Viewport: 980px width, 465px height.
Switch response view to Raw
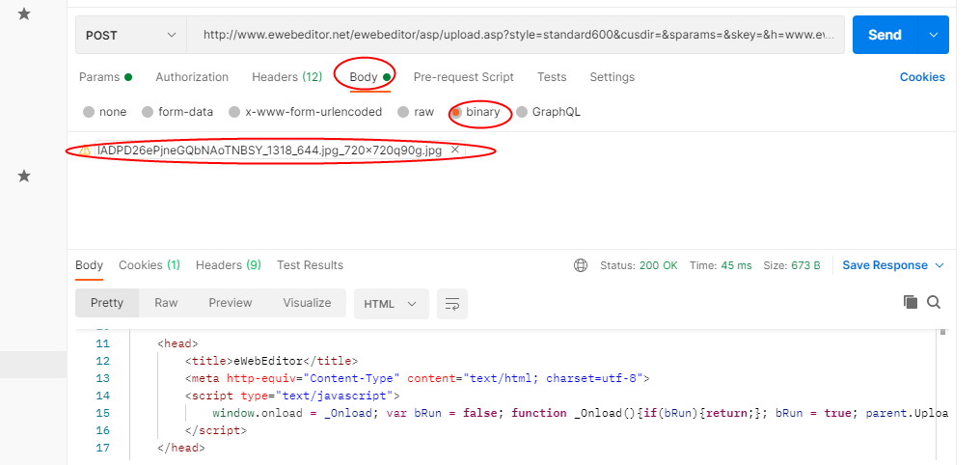(x=166, y=303)
